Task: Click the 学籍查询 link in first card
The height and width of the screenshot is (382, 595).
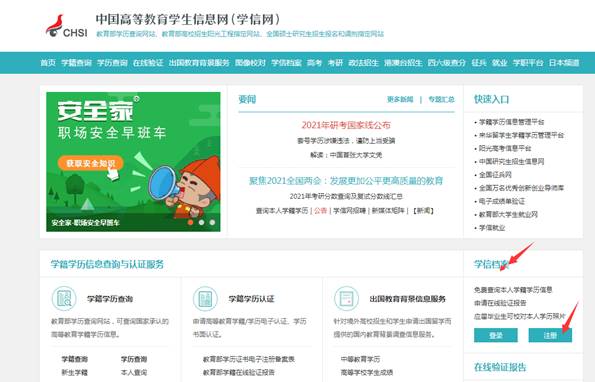Action: (75, 359)
